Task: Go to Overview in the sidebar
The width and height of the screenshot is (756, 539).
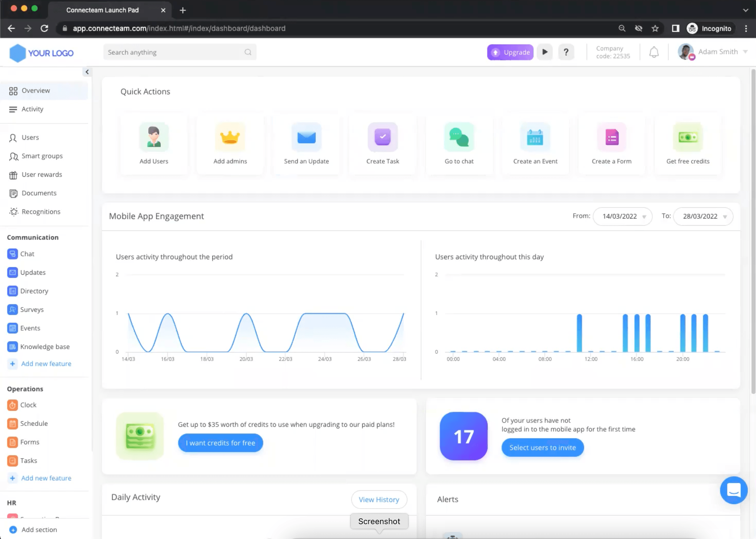Action: (44, 91)
